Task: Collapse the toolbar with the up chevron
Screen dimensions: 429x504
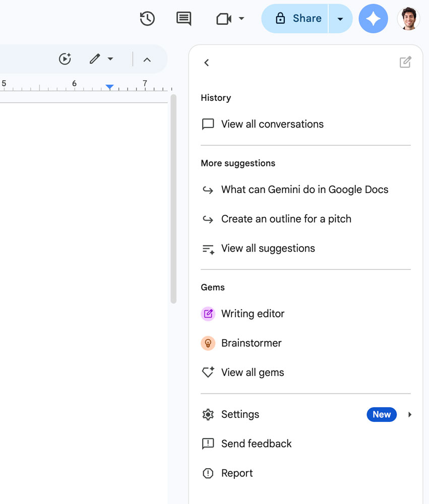Action: click(147, 59)
